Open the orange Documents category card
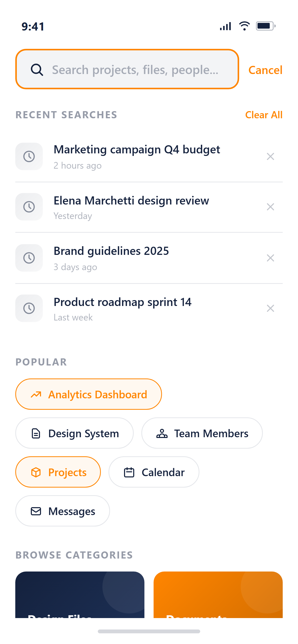The height and width of the screenshot is (644, 298). pos(218,595)
